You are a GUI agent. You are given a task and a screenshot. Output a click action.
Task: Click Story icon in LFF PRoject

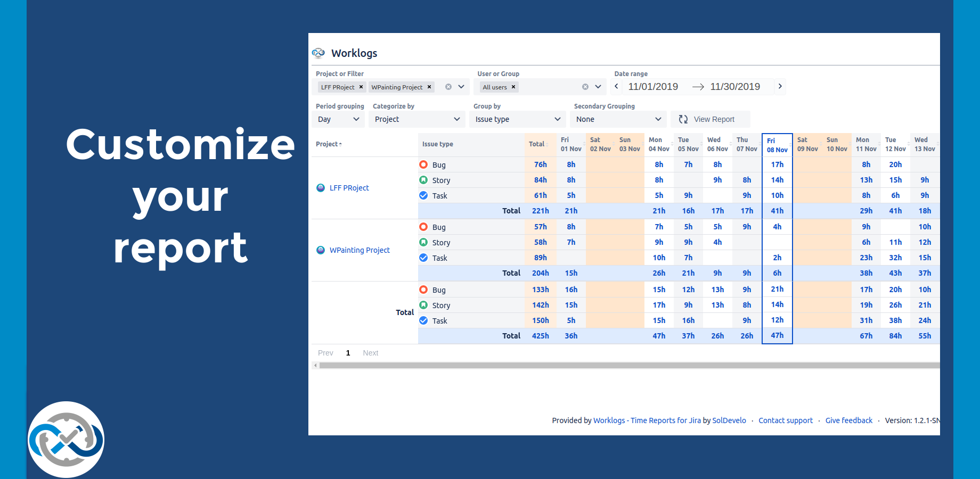423,180
